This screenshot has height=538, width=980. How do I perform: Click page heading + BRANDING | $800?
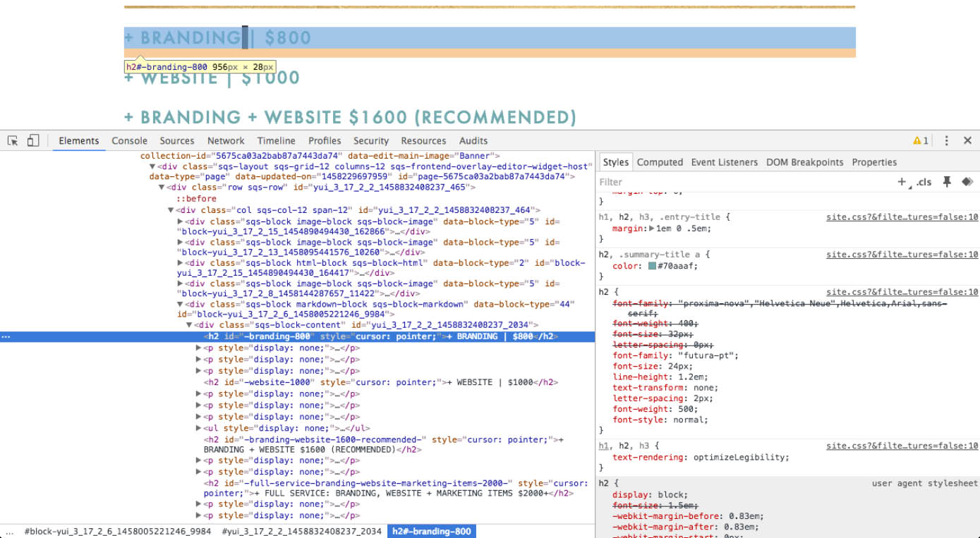click(217, 37)
